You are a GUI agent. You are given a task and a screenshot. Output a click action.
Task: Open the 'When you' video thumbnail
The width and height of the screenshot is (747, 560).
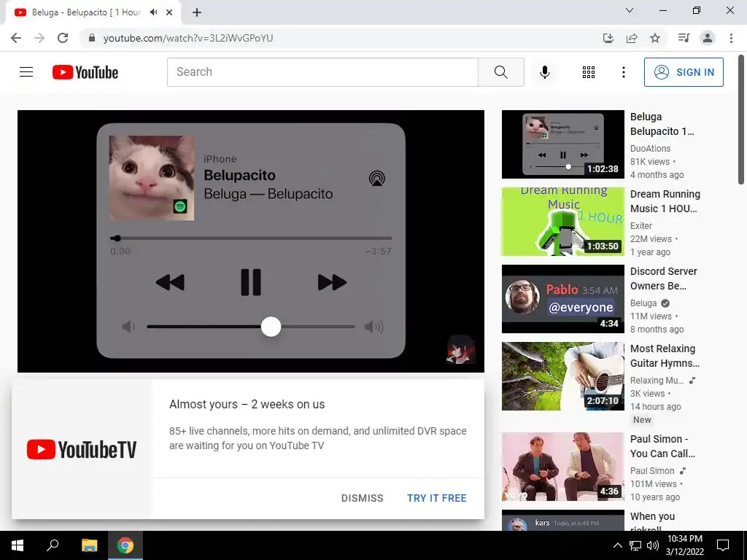pos(562,520)
